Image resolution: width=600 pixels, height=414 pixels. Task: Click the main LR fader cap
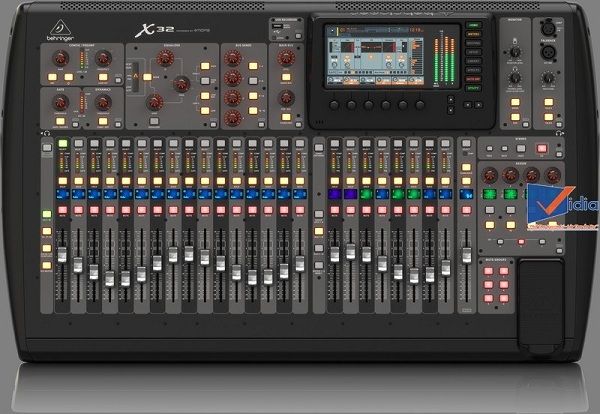pos(466,255)
